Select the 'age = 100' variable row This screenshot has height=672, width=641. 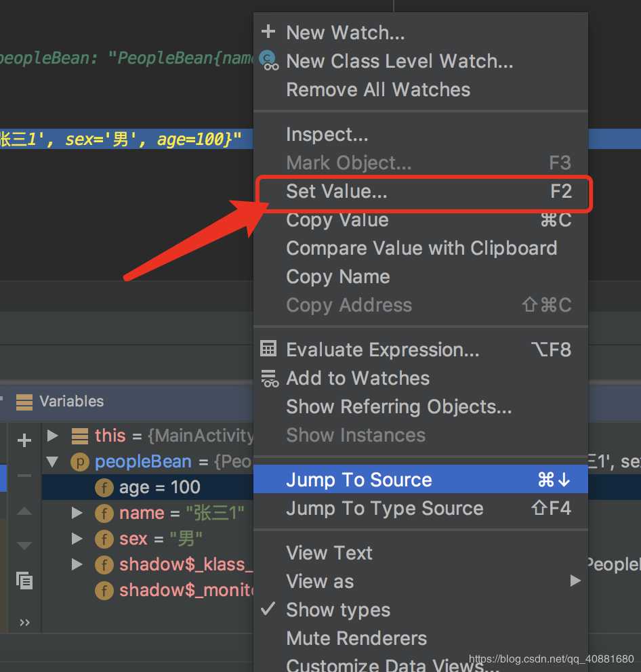coord(148,487)
